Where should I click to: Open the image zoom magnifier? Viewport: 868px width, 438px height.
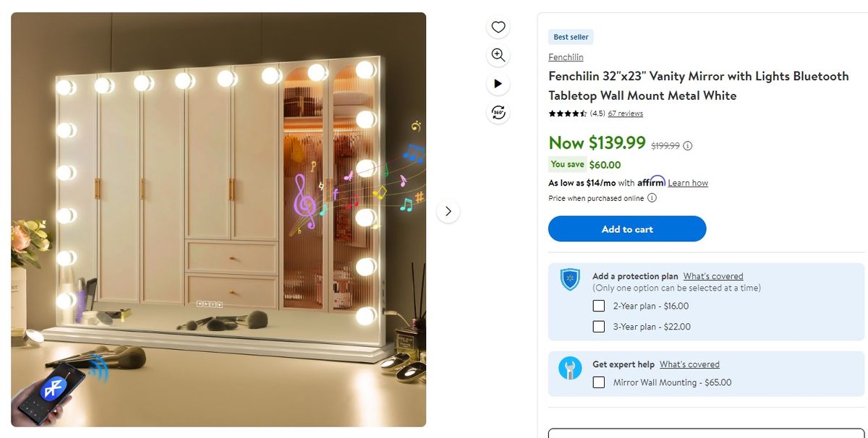pyautogui.click(x=498, y=55)
